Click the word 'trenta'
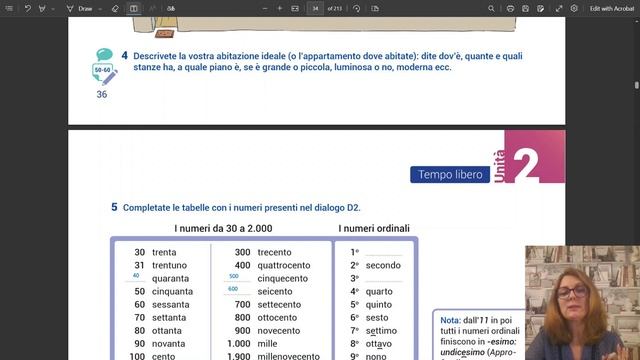The width and height of the screenshot is (640, 360). pyautogui.click(x=164, y=252)
